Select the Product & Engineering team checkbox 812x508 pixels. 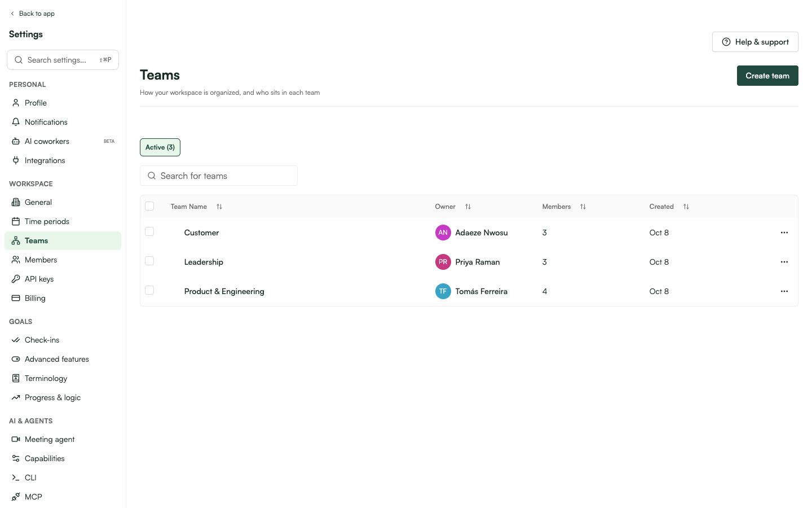[x=149, y=290]
